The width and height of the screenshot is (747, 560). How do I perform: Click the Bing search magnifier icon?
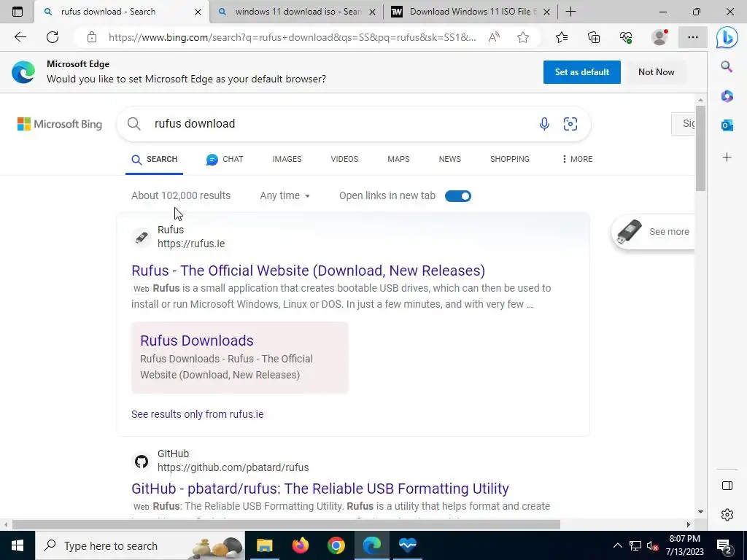tap(134, 124)
